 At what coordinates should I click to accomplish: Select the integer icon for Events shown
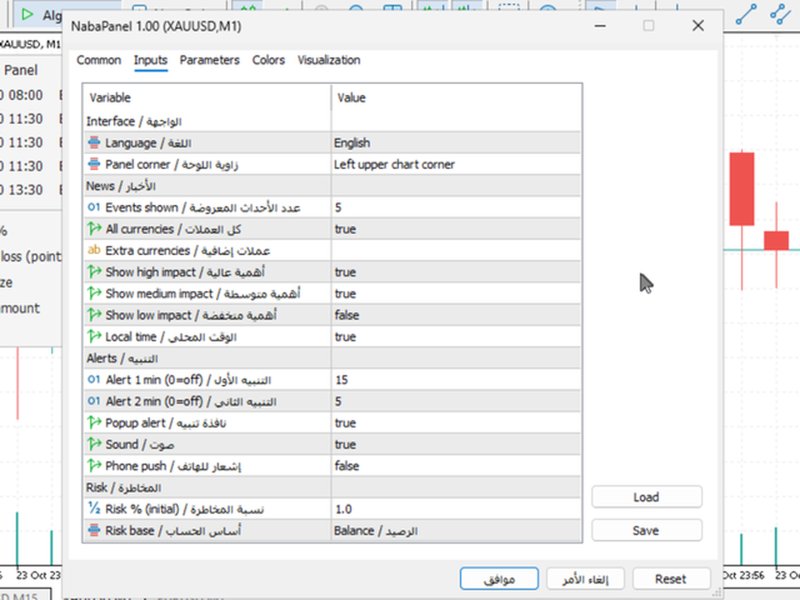[94, 207]
